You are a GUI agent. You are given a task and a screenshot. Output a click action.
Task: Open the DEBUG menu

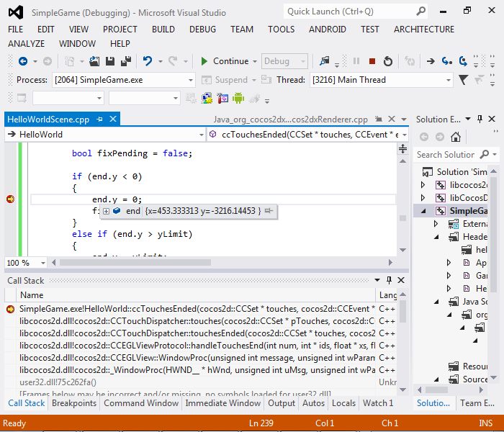tap(202, 30)
